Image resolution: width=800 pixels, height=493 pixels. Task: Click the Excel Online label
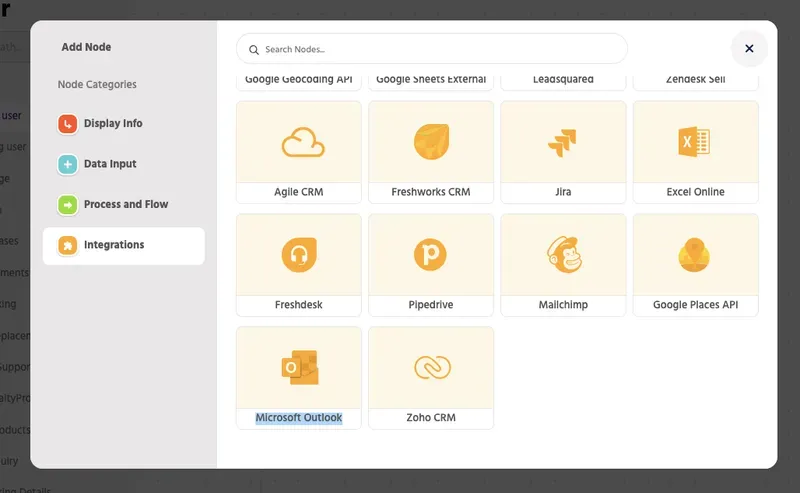pyautogui.click(x=695, y=192)
